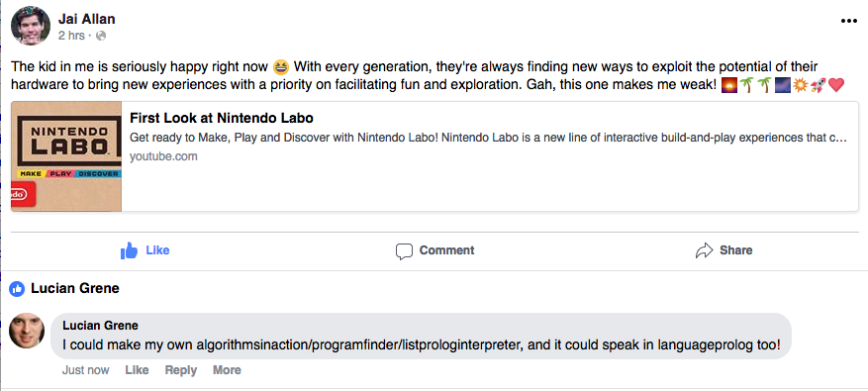This screenshot has width=868, height=391.
Task: Click the blue like reaction icon
Action: [x=17, y=288]
